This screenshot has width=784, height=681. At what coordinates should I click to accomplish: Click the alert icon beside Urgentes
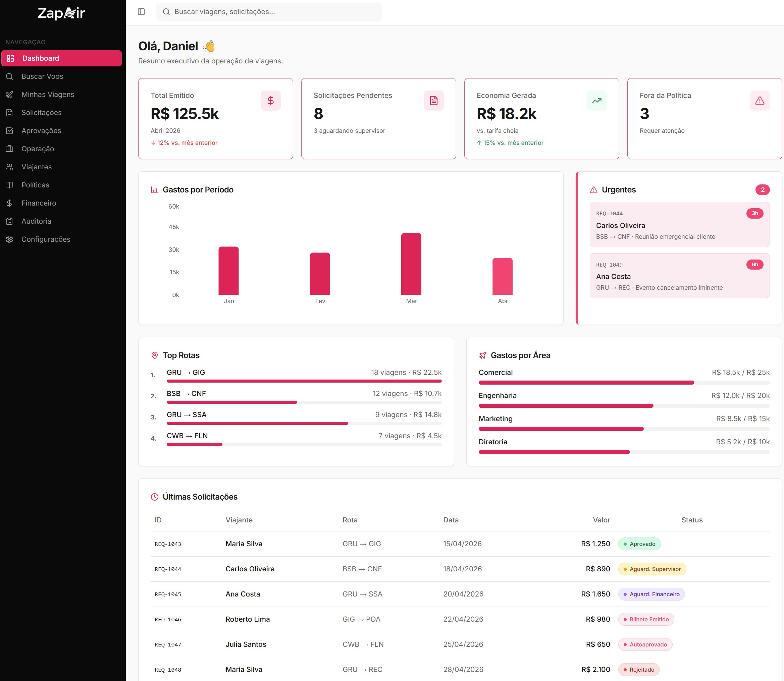coord(593,190)
